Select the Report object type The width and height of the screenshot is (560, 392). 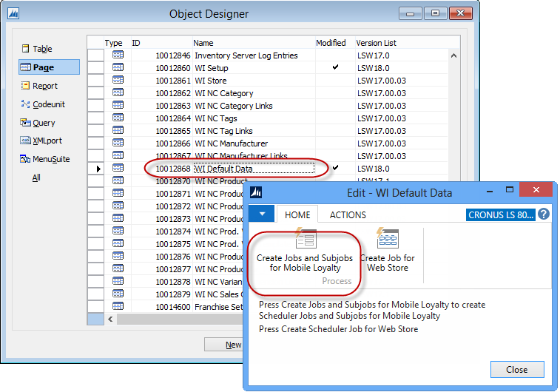44,86
